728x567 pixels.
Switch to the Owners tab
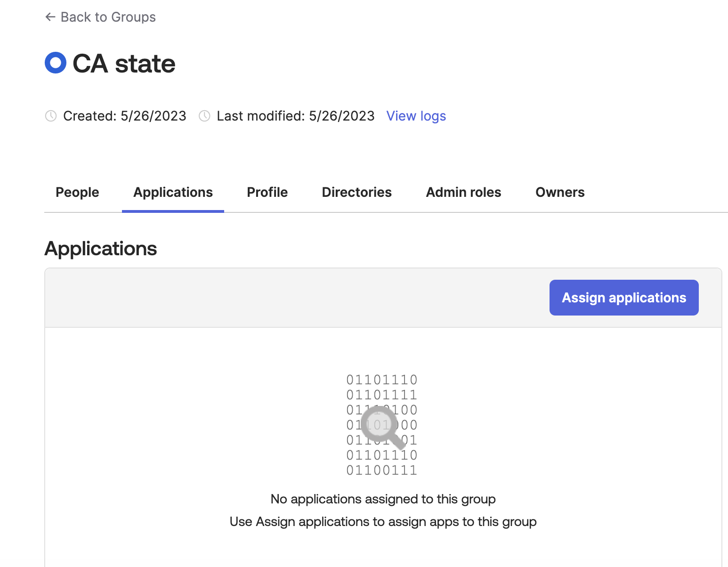[560, 192]
